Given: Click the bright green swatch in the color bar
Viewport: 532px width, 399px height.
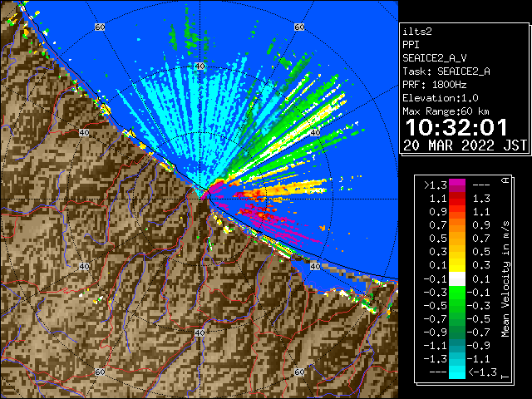Looking at the screenshot, I should [x=457, y=293].
